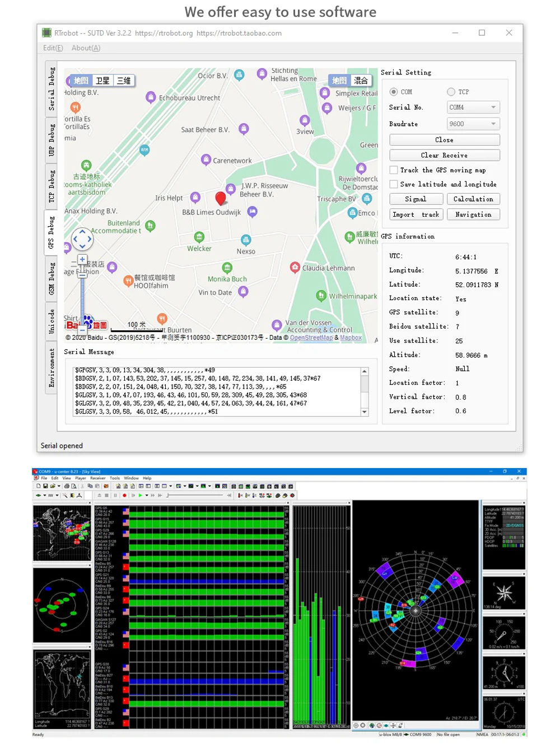
Task: Click the New file icon in u-center
Action: [x=38, y=486]
